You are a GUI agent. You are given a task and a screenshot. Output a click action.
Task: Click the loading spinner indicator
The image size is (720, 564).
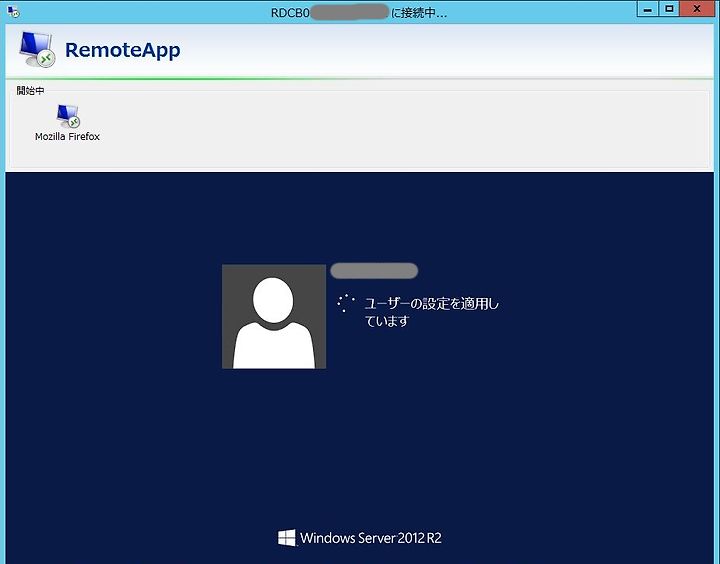(x=346, y=303)
